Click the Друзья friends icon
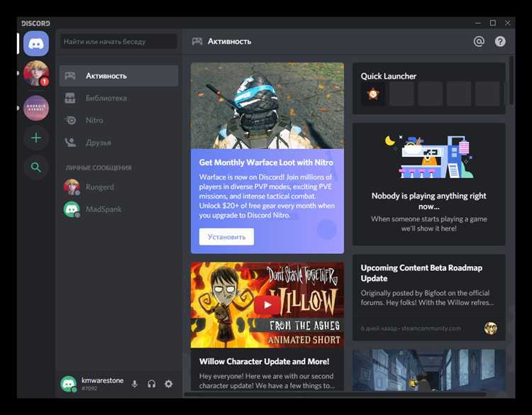532x415 pixels. (70, 142)
